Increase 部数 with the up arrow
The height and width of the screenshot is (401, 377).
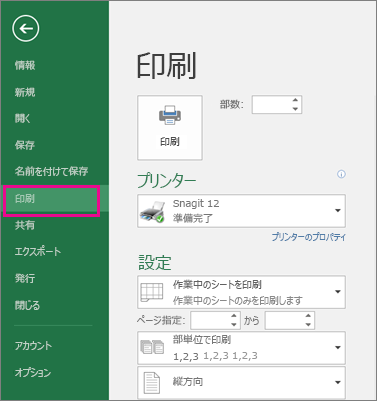pyautogui.click(x=295, y=100)
